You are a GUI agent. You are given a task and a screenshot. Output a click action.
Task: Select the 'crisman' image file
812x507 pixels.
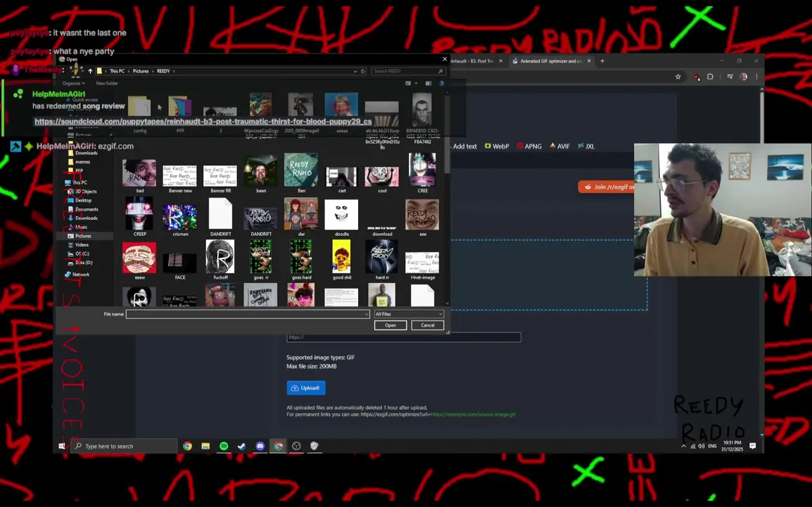point(179,220)
